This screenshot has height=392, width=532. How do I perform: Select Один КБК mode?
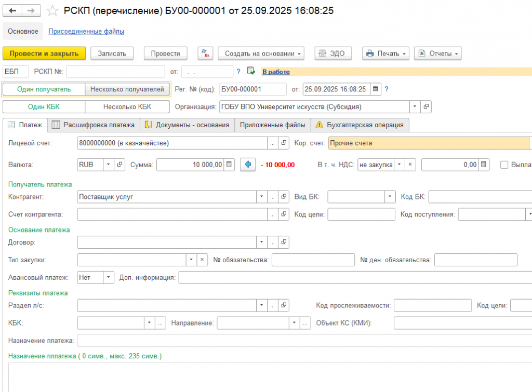44,107
